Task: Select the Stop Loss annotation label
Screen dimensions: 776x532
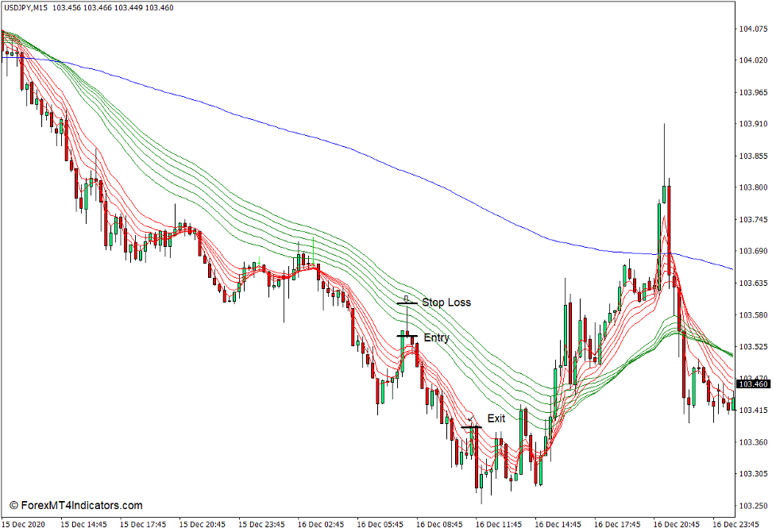Action: pos(446,303)
